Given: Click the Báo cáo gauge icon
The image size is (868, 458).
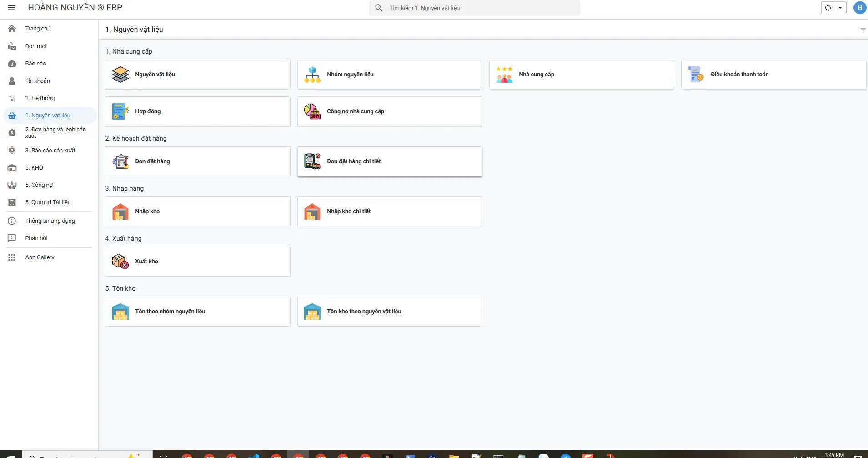Looking at the screenshot, I should tap(12, 64).
